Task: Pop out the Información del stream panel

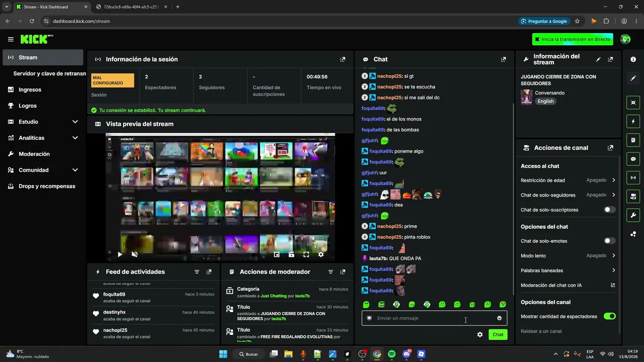Action: 610,59
